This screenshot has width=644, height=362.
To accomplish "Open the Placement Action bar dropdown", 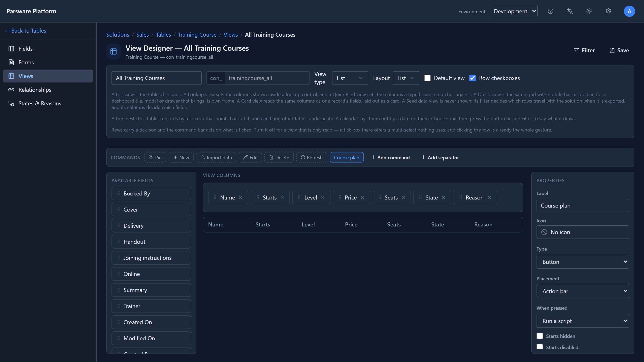I will (582, 291).
